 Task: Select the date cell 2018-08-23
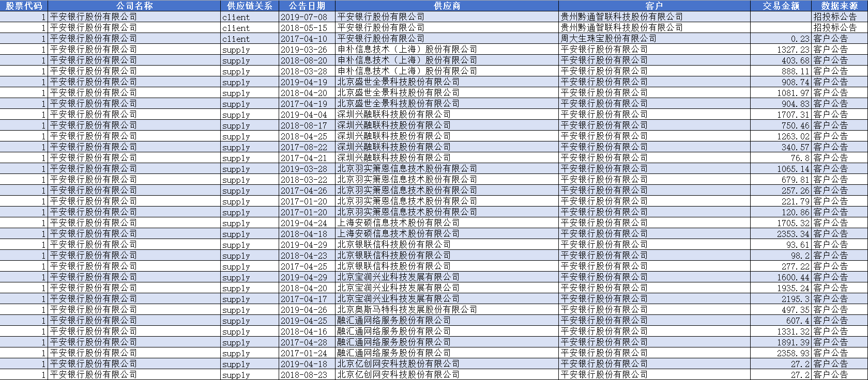(x=304, y=375)
